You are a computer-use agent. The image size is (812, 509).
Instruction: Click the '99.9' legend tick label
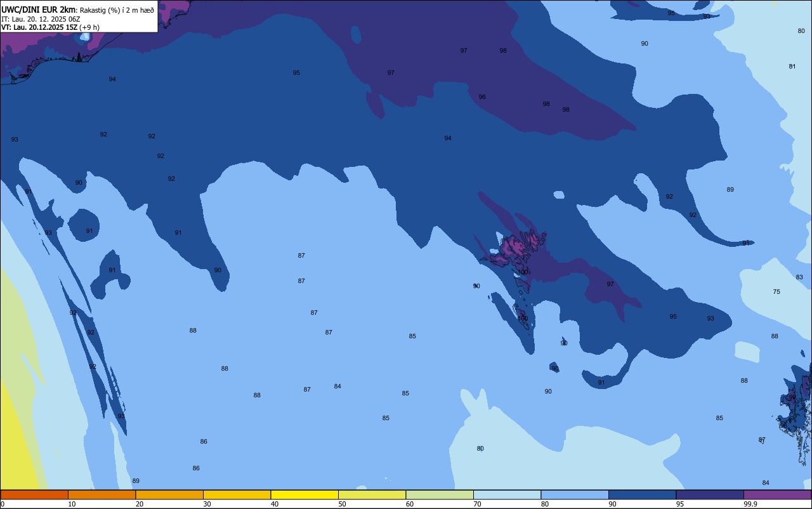pos(751,504)
